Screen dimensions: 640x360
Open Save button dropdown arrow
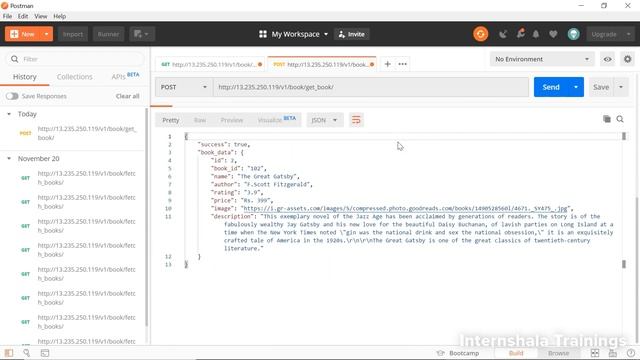[x=621, y=87]
